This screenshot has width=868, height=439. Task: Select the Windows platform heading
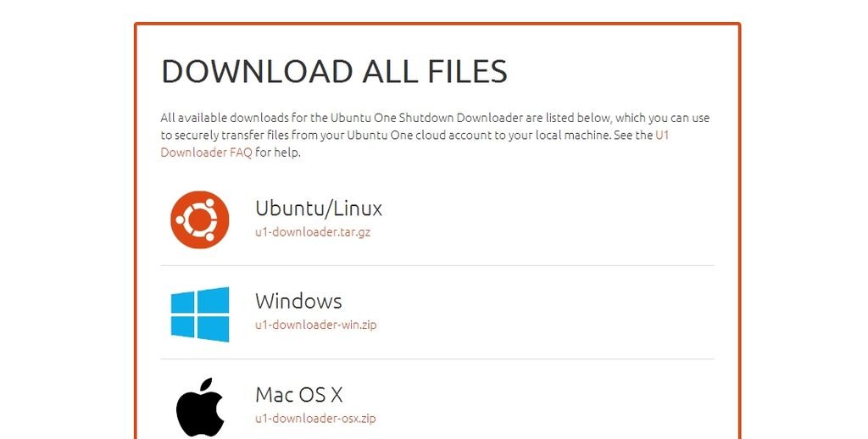click(298, 301)
